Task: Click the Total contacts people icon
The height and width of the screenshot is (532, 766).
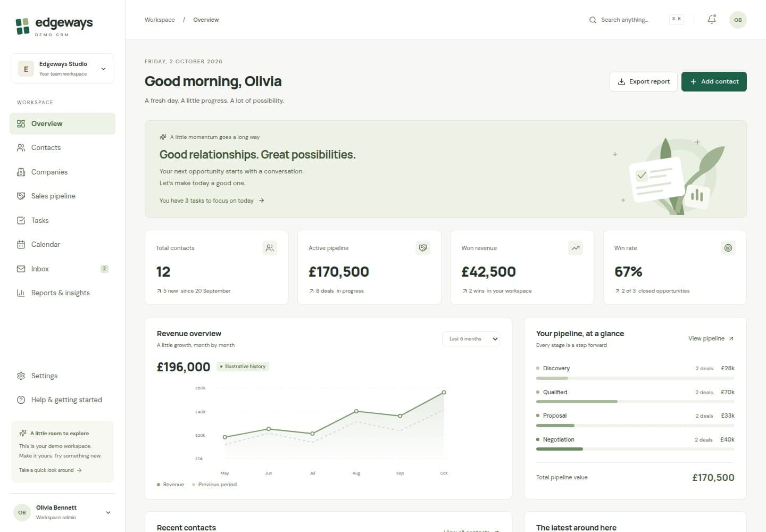Action: pos(270,248)
